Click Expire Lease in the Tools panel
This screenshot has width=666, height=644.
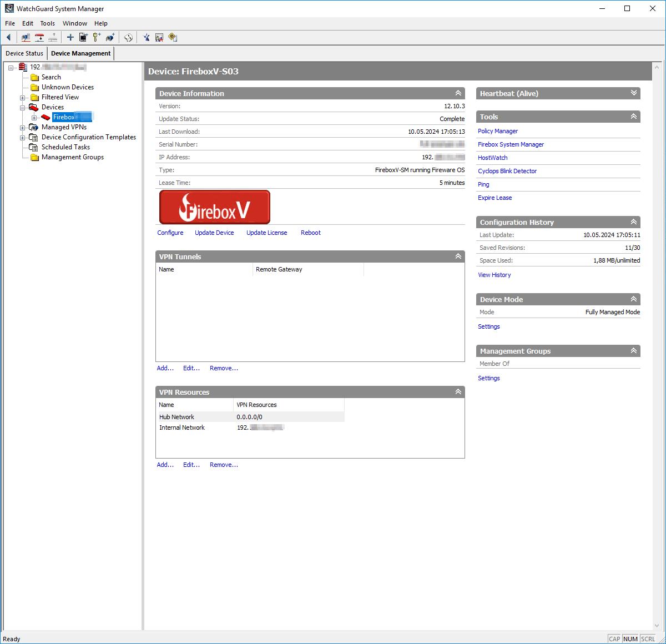click(x=495, y=198)
